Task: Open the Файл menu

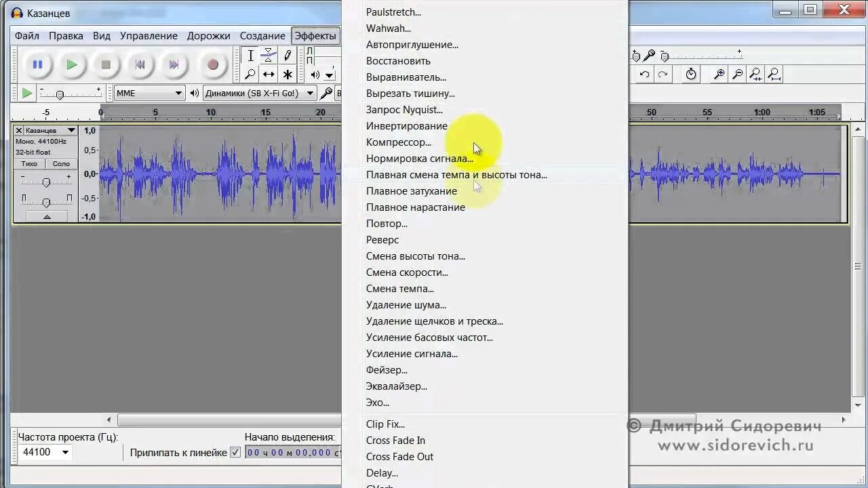Action: 27,36
